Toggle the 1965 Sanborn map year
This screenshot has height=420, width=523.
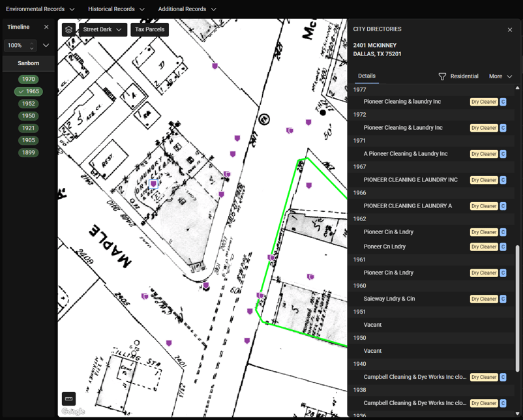pyautogui.click(x=29, y=91)
